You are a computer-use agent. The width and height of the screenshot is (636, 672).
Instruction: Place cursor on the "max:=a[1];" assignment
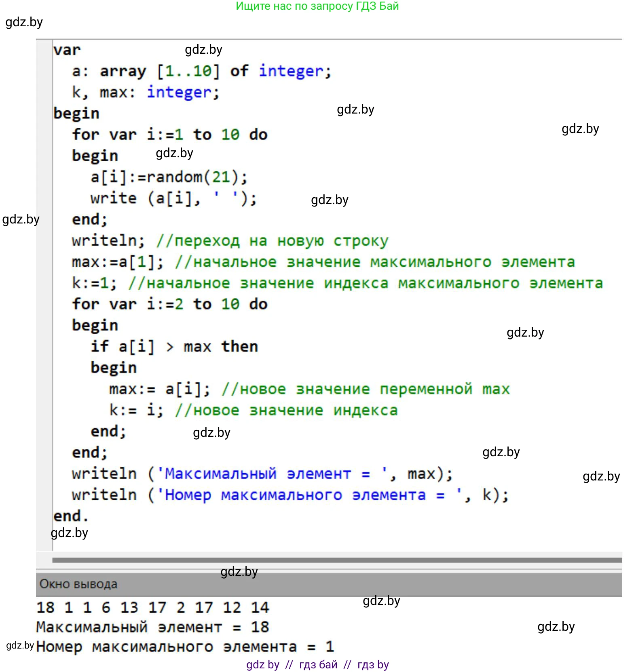pos(117,262)
